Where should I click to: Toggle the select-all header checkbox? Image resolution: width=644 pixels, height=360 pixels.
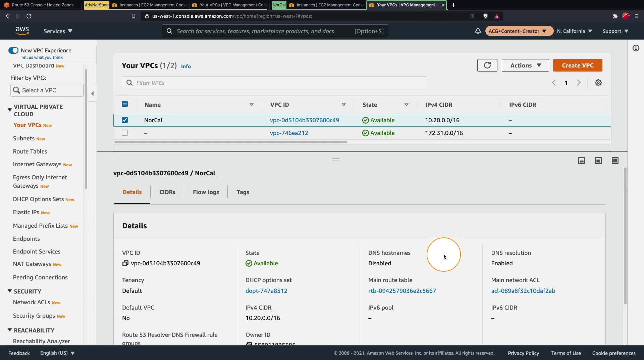pyautogui.click(x=125, y=104)
